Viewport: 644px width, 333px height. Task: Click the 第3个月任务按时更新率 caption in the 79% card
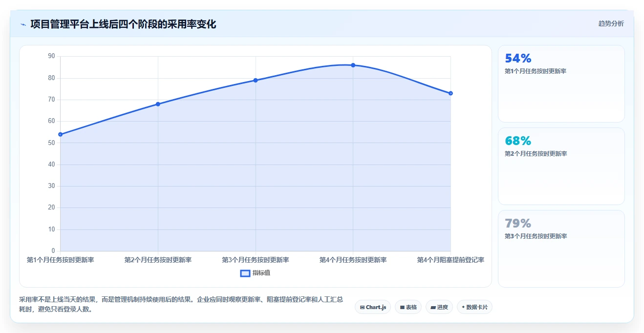pyautogui.click(x=536, y=236)
